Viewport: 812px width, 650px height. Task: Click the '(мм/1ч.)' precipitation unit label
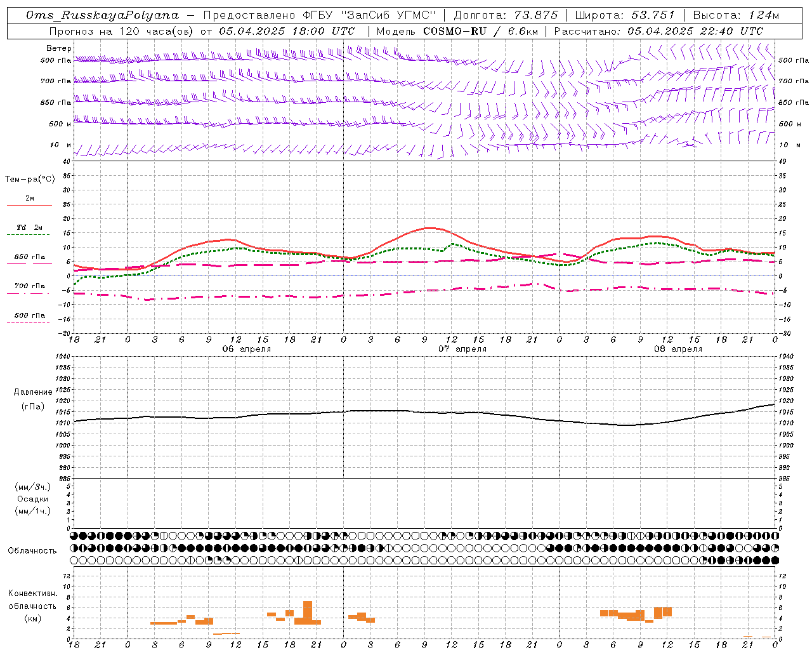click(x=33, y=511)
